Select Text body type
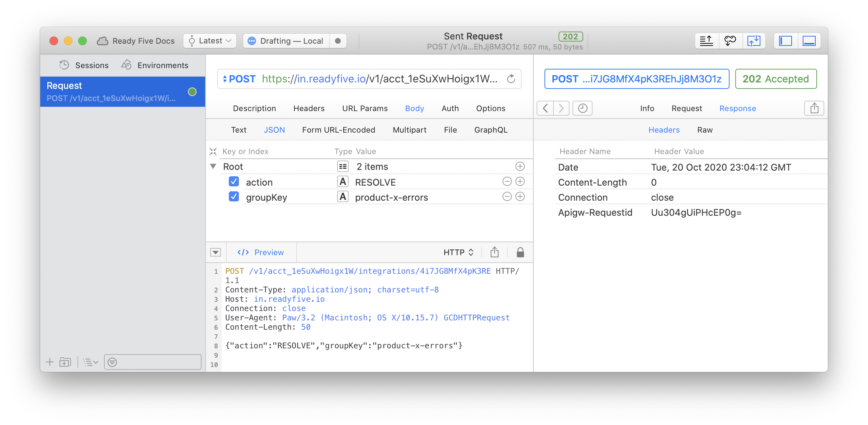868x425 pixels. tap(239, 130)
